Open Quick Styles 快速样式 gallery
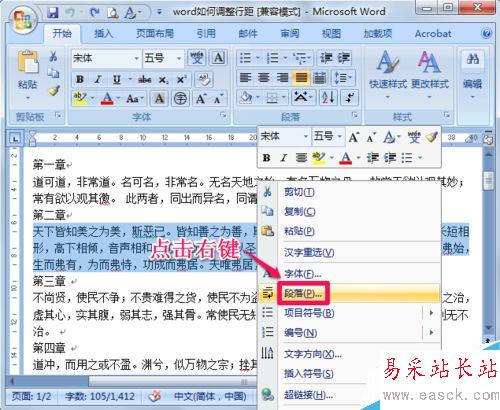This screenshot has width=500, height=410. pyautogui.click(x=388, y=74)
